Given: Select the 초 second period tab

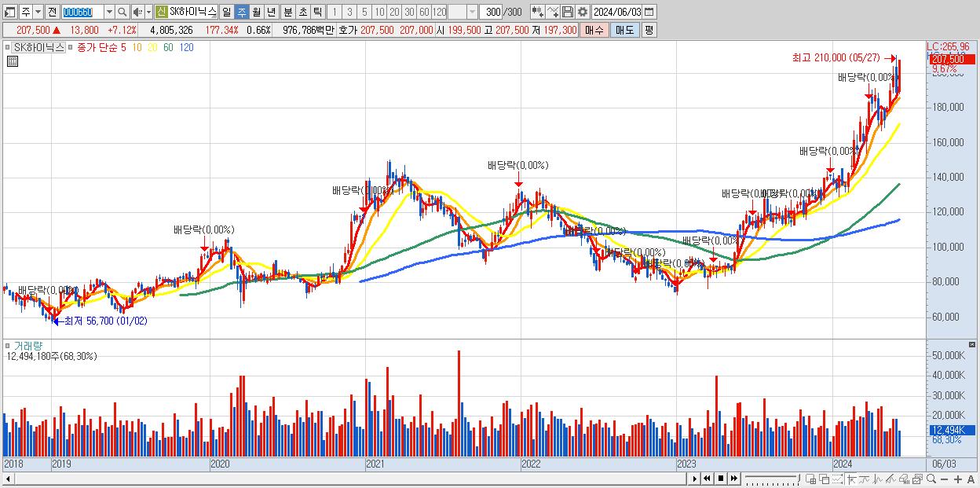Looking at the screenshot, I should [302, 12].
